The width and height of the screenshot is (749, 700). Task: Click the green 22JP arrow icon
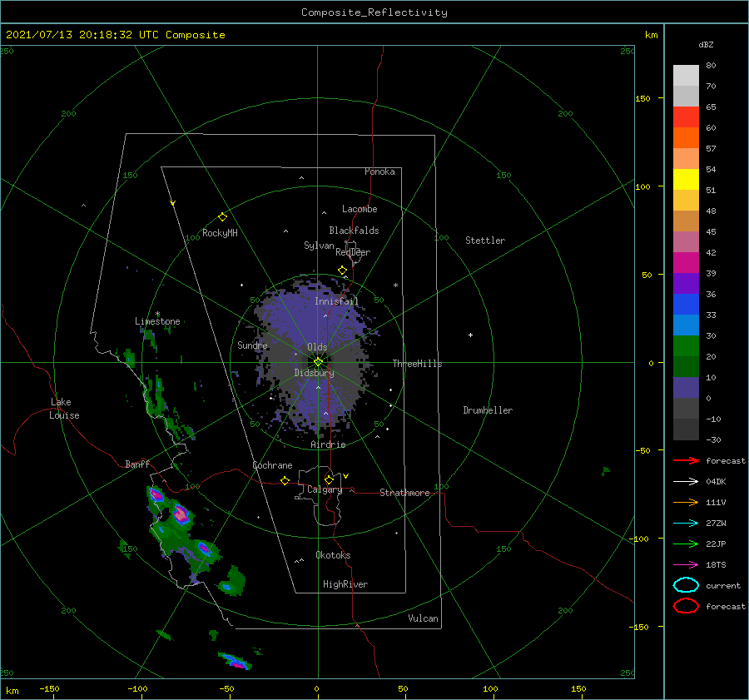686,544
